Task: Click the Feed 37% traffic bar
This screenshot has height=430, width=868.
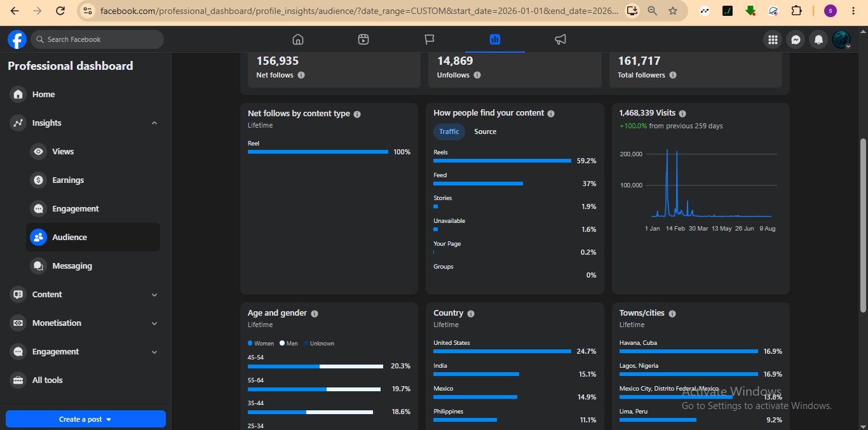Action: [x=478, y=184]
